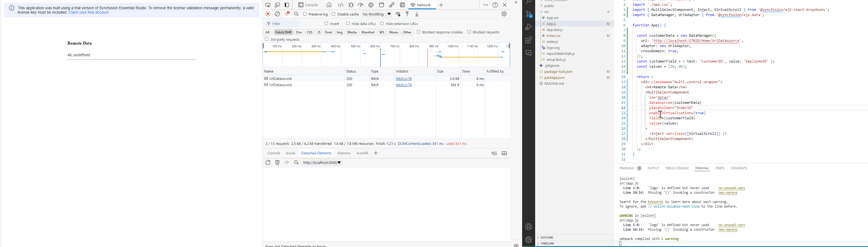868x247 pixels.
Task: Open VS Code Source Control view
Action: click(x=529, y=14)
